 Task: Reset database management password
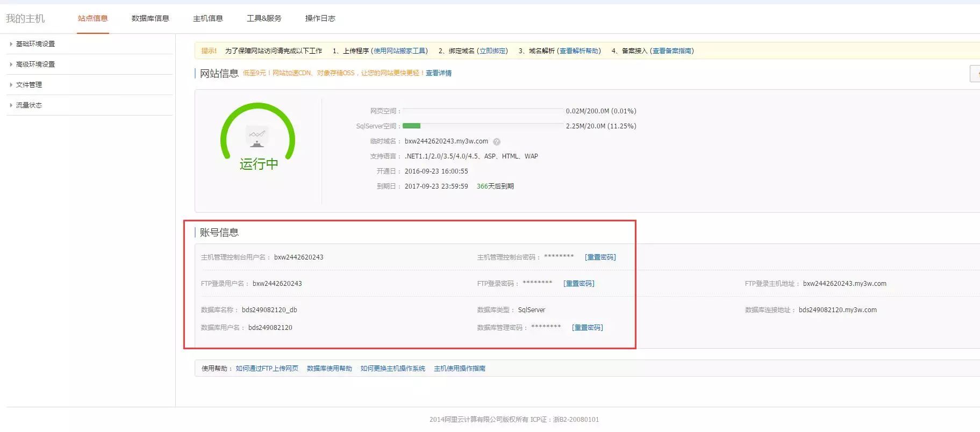[x=588, y=328]
